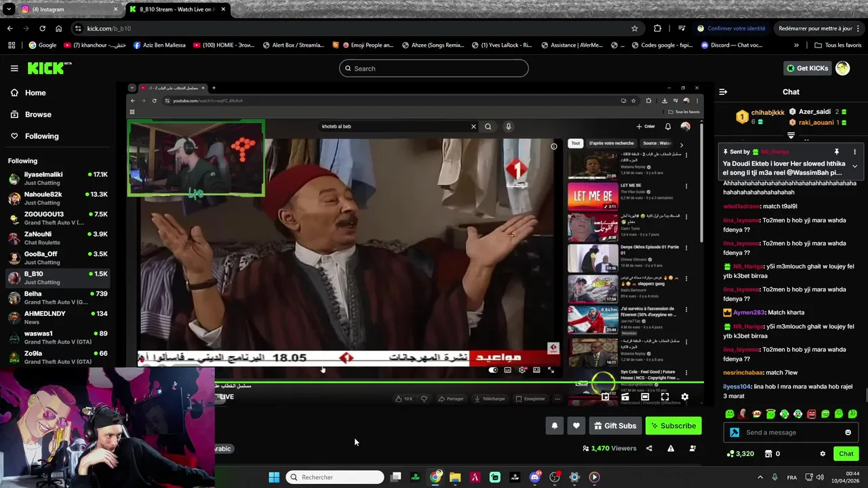The height and width of the screenshot is (488, 868).
Task: Open Belha channel in Following list
Action: coord(58,298)
